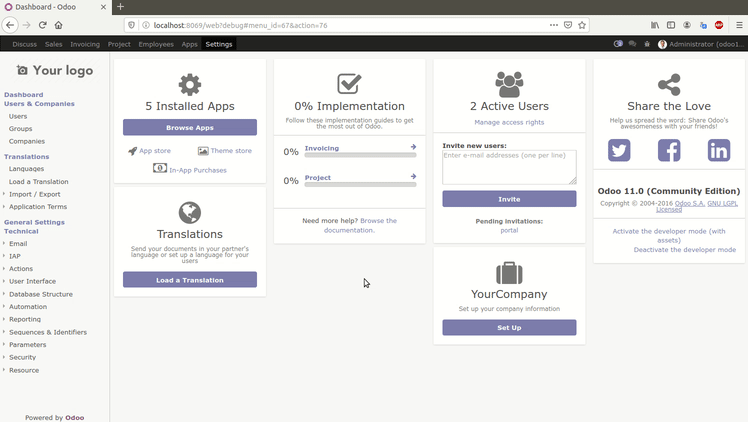Open Manage access rights link
Viewport: 748px width, 422px height.
(509, 122)
